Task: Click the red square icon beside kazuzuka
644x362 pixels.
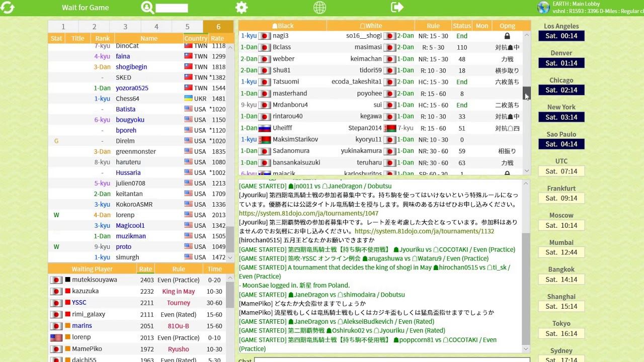Action: pos(67,291)
